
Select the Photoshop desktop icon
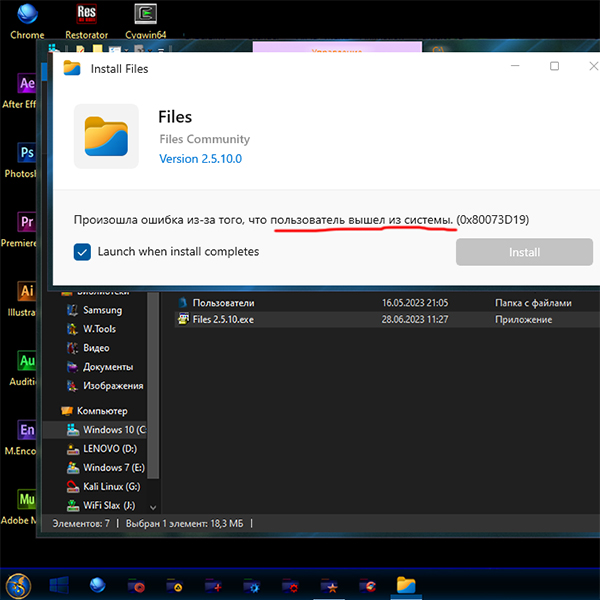20,160
